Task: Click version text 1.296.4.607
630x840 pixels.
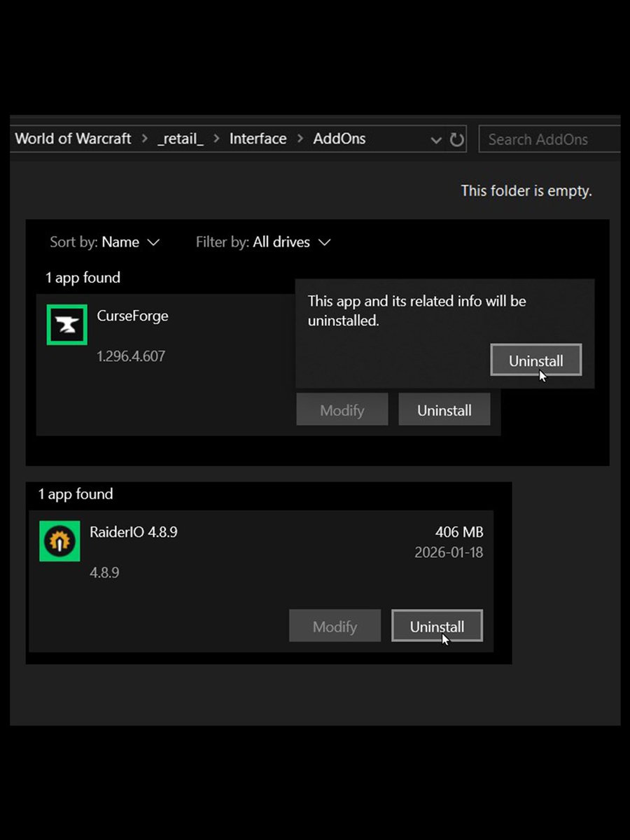Action: pyautogui.click(x=131, y=356)
